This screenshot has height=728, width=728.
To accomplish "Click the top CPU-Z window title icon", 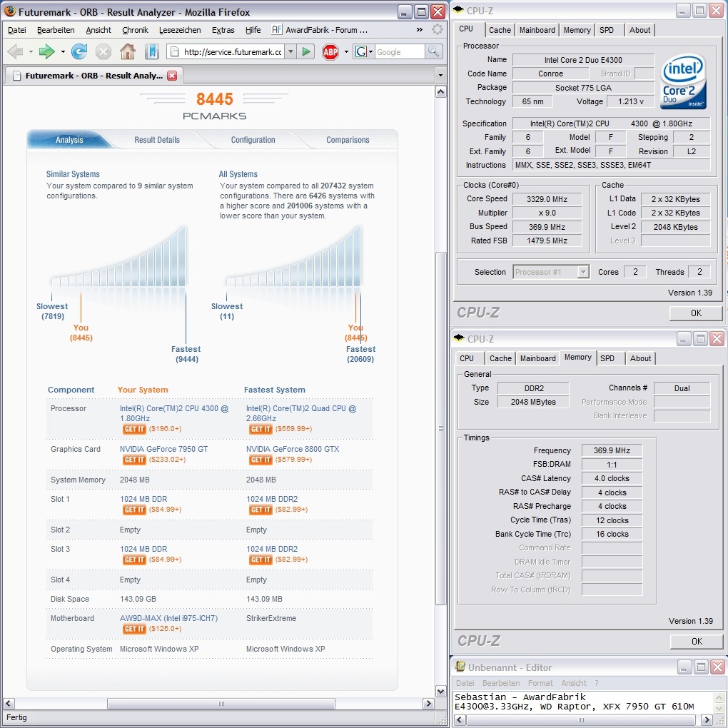I will 458,10.
